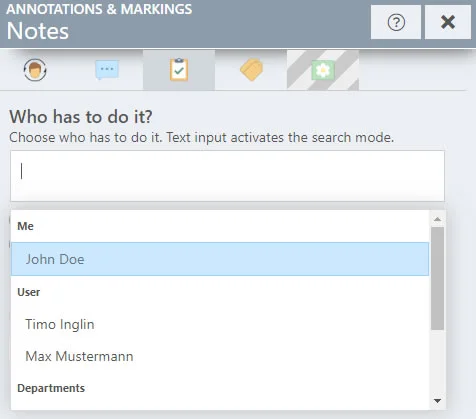Close the Notes panel
The image size is (476, 419).
448,22
